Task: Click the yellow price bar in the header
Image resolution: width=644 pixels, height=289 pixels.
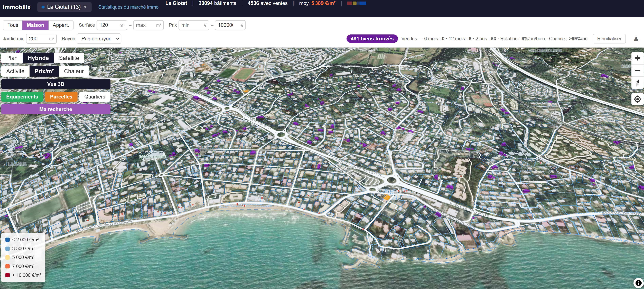Action: [x=354, y=3]
